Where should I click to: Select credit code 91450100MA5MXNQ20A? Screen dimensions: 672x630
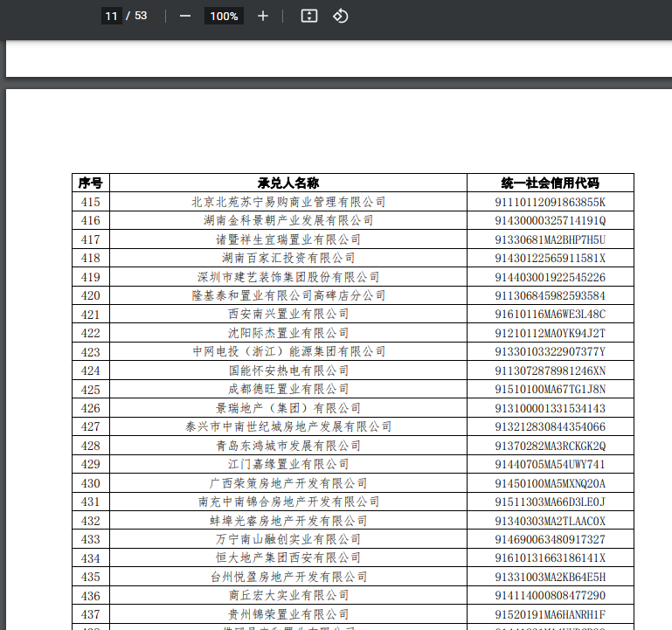pos(551,483)
